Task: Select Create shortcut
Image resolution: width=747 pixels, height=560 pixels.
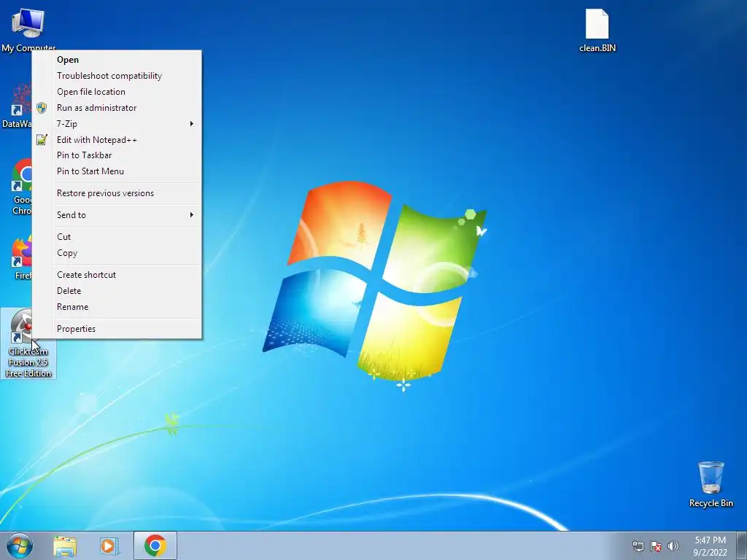Action: click(x=117, y=275)
